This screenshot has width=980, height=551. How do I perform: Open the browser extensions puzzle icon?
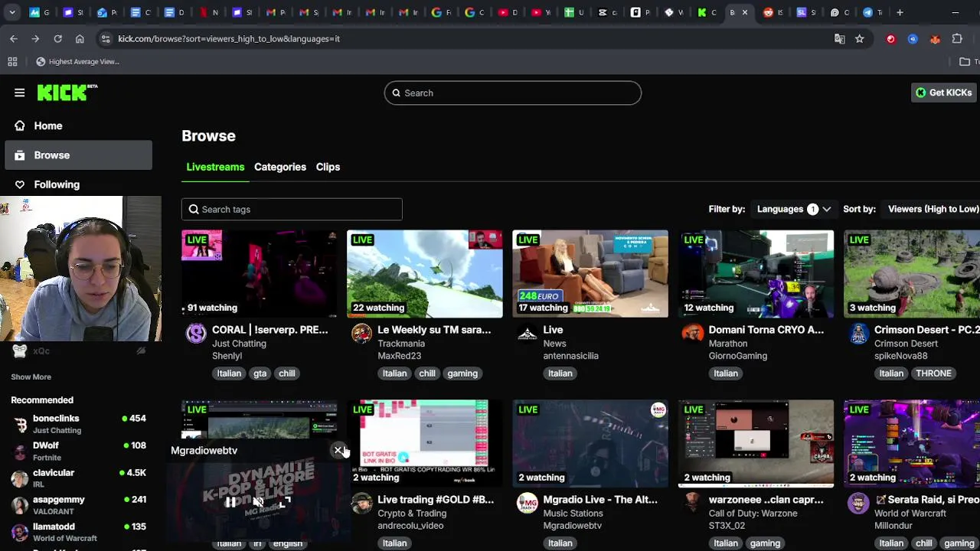click(957, 38)
